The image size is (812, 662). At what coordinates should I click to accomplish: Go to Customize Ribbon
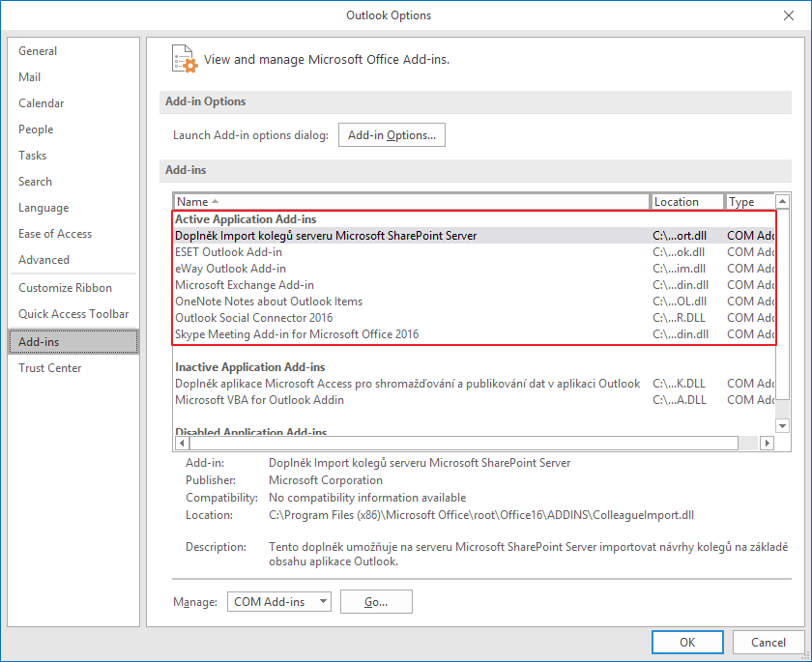[73, 288]
